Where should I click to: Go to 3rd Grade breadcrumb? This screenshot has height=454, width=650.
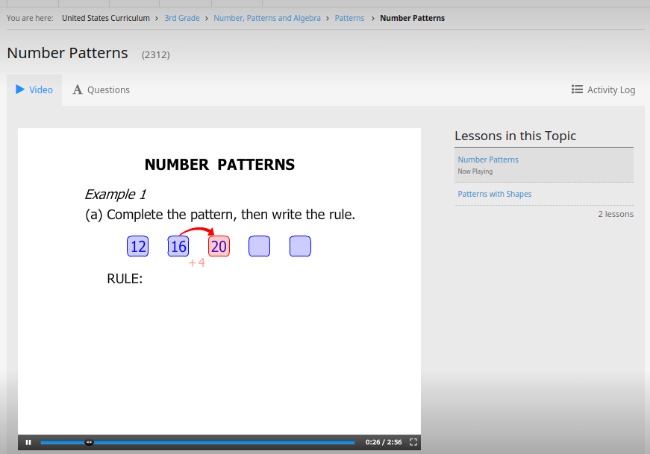[182, 18]
